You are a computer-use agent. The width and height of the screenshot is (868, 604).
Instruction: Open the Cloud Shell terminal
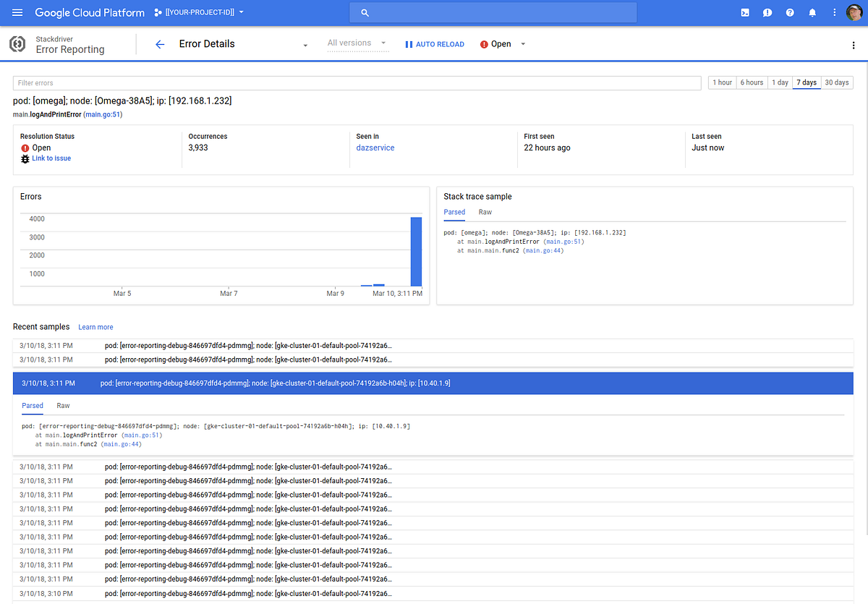tap(744, 12)
